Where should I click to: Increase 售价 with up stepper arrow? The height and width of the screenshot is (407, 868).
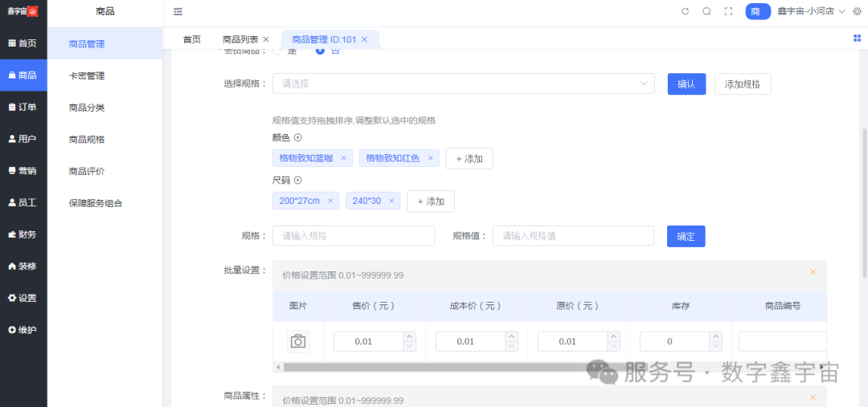coord(410,336)
